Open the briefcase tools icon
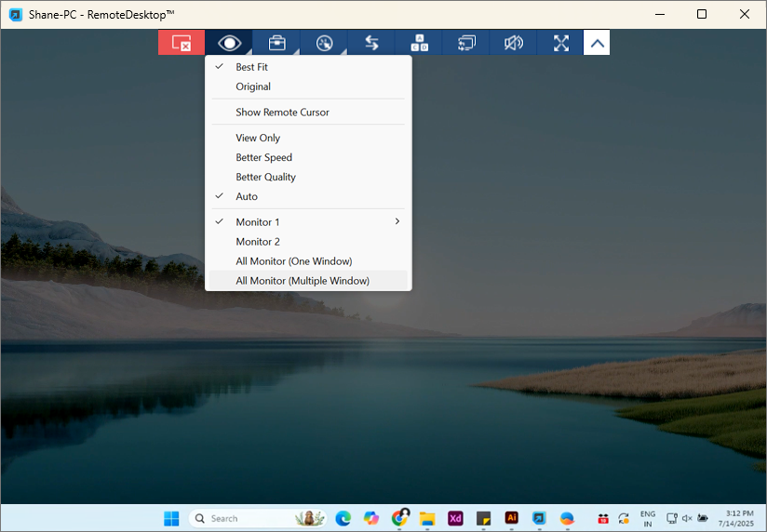Image resolution: width=767 pixels, height=532 pixels. 276,43
